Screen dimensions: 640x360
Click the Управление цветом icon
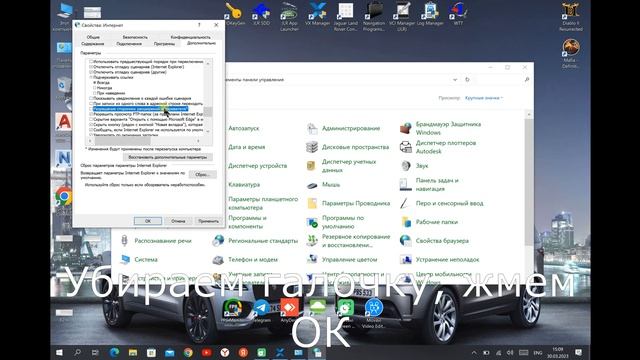click(312, 260)
